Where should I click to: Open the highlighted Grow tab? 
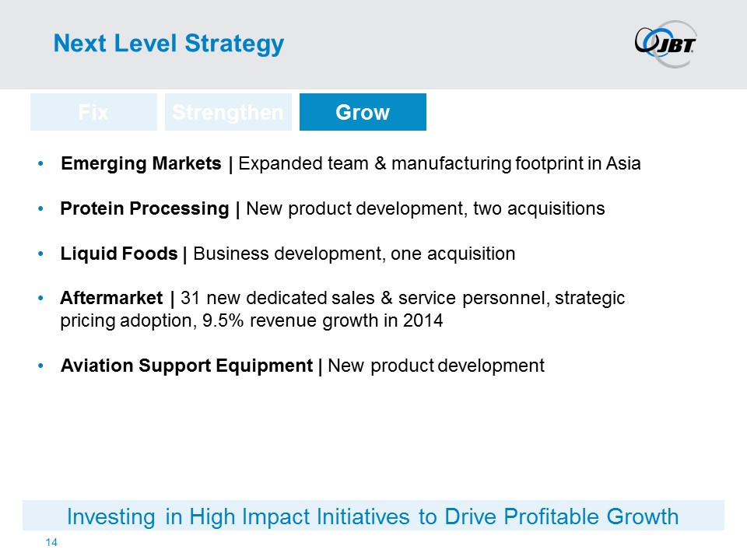363,112
